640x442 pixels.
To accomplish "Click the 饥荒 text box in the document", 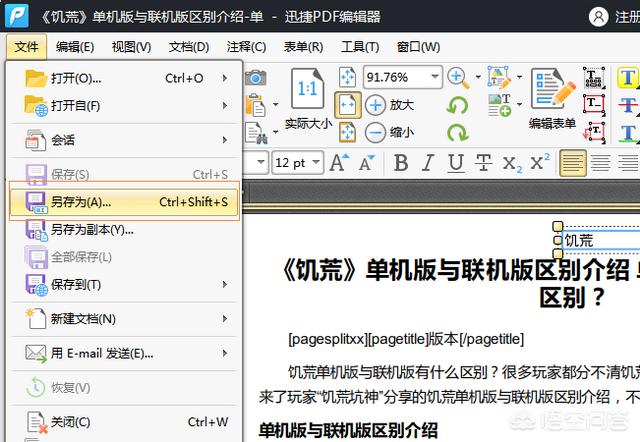I will pyautogui.click(x=600, y=240).
